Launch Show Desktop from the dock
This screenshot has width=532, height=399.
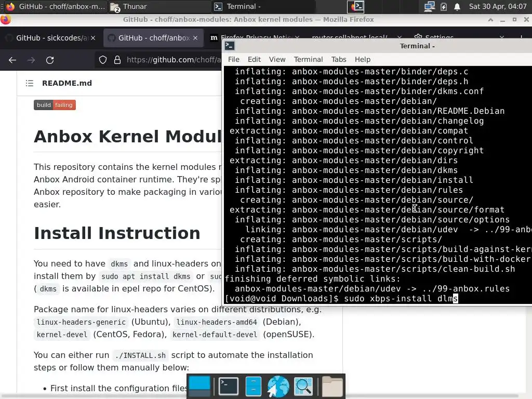click(199, 386)
